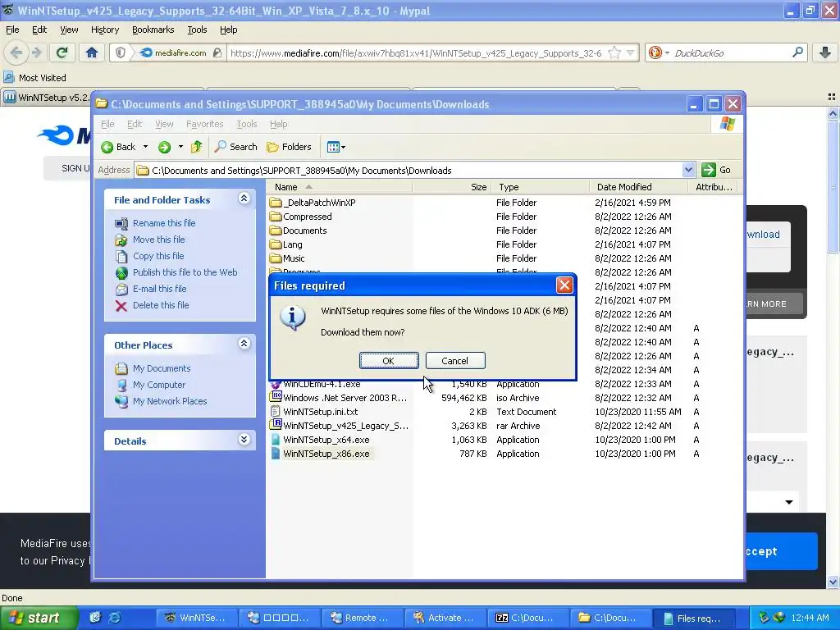Click the browser Forward arrow
The height and width of the screenshot is (630, 840).
pyautogui.click(x=36, y=52)
